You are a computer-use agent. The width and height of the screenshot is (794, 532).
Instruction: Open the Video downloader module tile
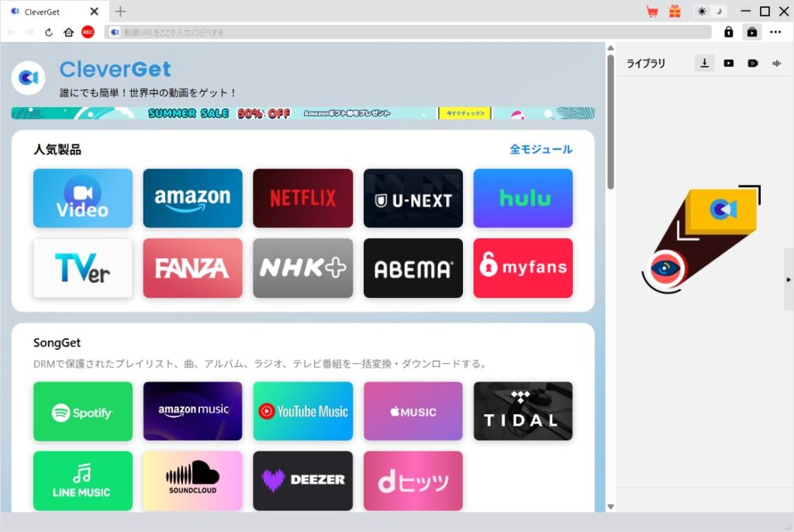pos(82,198)
